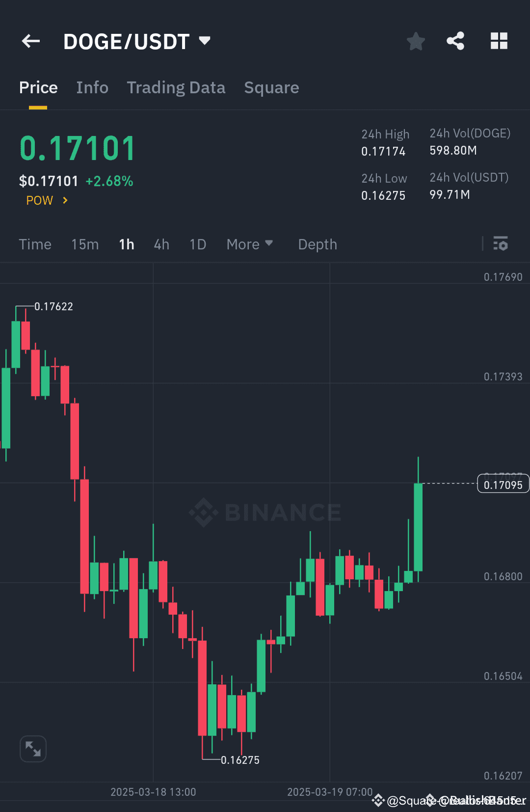The width and height of the screenshot is (530, 812).
Task: Open the DOGE/USDT pair selector dropdown
Action: [205, 41]
